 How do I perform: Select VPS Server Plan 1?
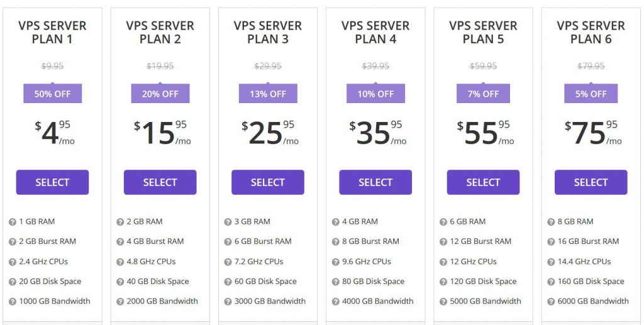pos(53,182)
